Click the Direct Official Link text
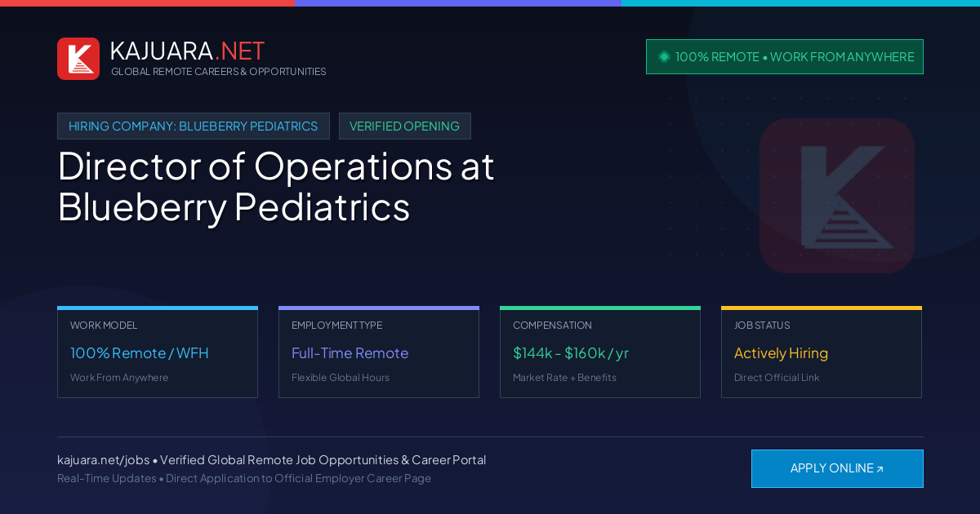Screen dimensions: 980x514 [777, 378]
